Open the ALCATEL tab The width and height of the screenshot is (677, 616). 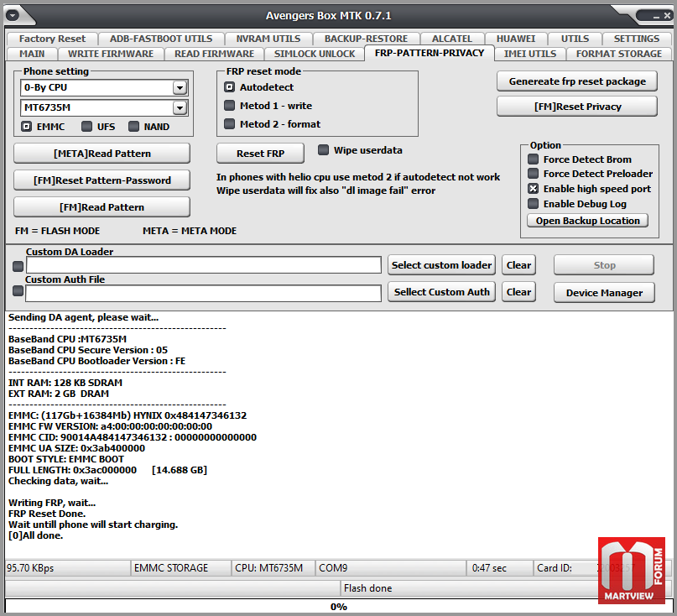(452, 39)
